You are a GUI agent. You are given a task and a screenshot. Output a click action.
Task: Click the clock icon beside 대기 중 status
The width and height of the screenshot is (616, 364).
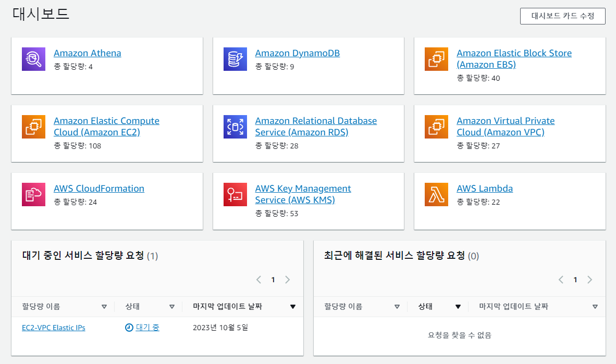(x=129, y=328)
